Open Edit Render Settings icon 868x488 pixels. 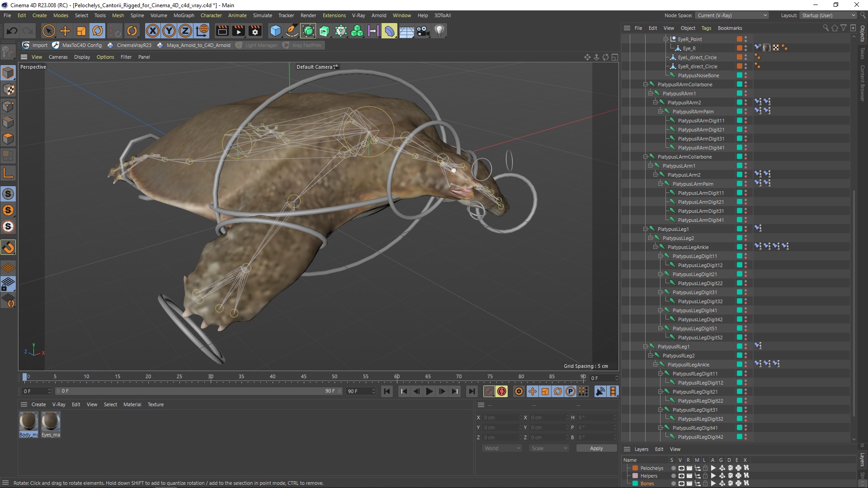point(255,31)
